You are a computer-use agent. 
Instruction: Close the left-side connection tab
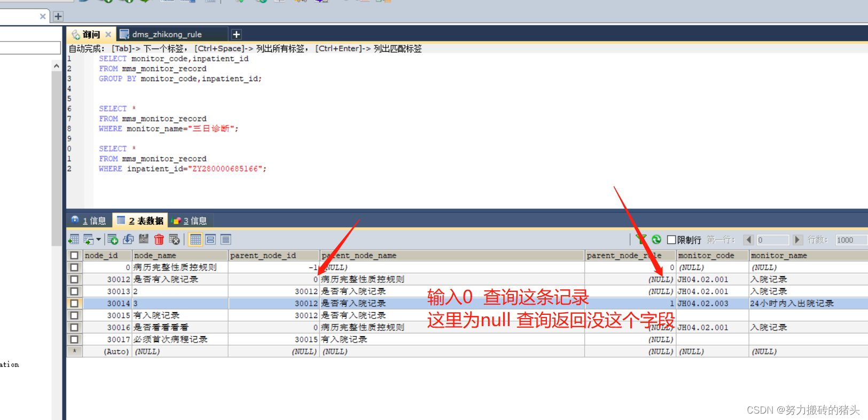43,17
